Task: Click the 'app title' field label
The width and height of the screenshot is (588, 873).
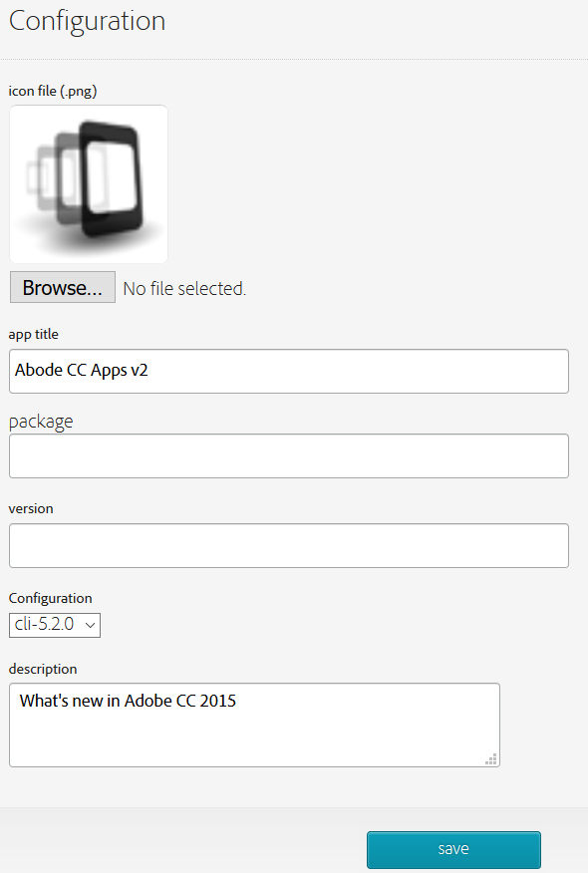Action: (x=34, y=334)
